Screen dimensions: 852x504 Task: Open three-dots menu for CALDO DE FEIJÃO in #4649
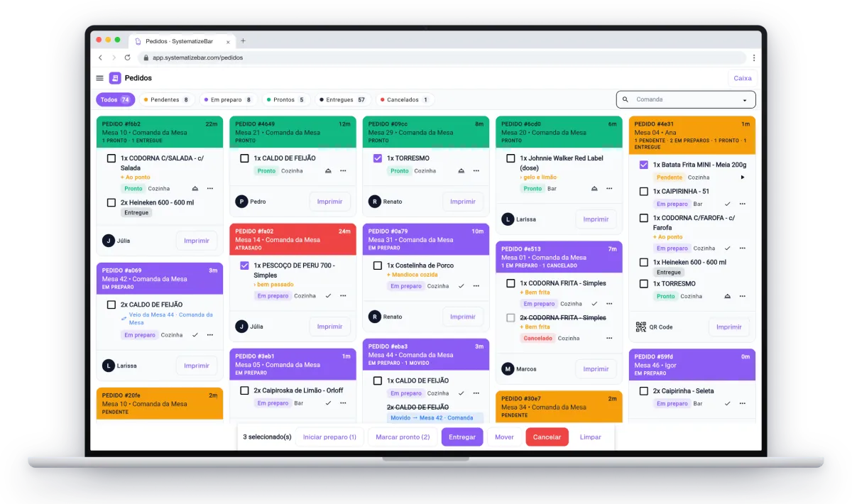pyautogui.click(x=343, y=171)
